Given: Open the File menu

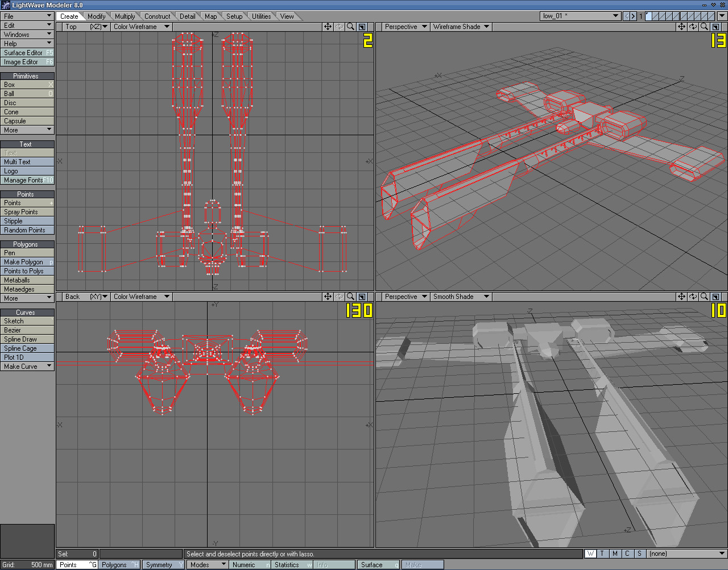Looking at the screenshot, I should tap(27, 16).
